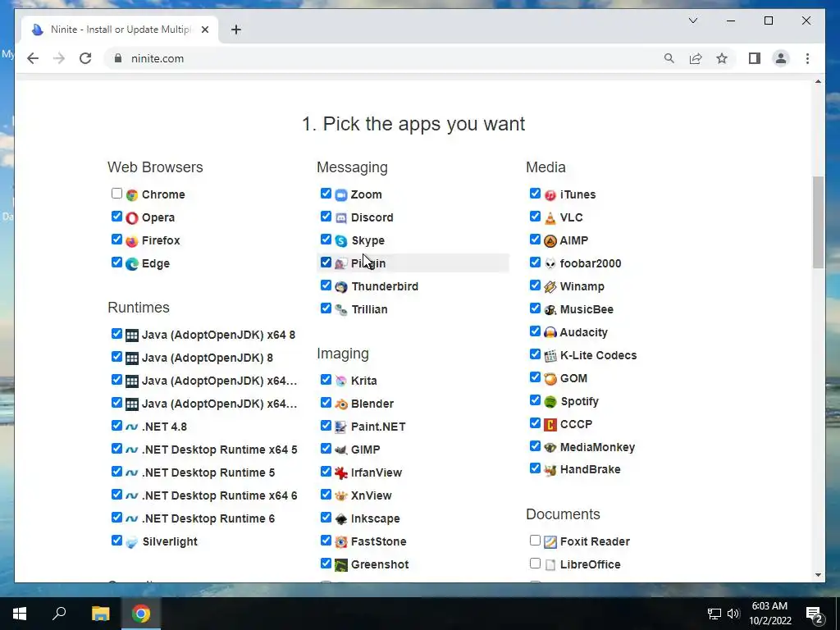Image resolution: width=840 pixels, height=630 pixels.
Task: Click the Audacity headphones icon
Action: click(x=550, y=333)
